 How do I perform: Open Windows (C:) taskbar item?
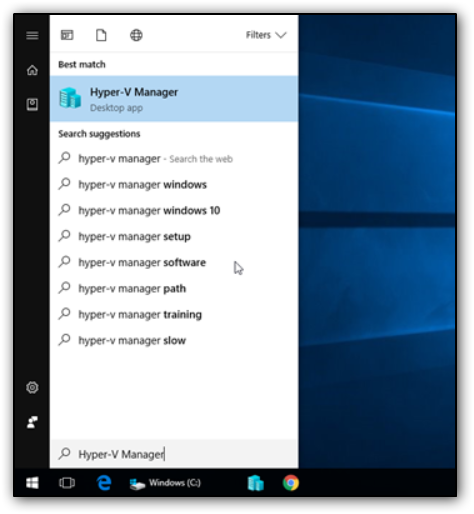166,483
